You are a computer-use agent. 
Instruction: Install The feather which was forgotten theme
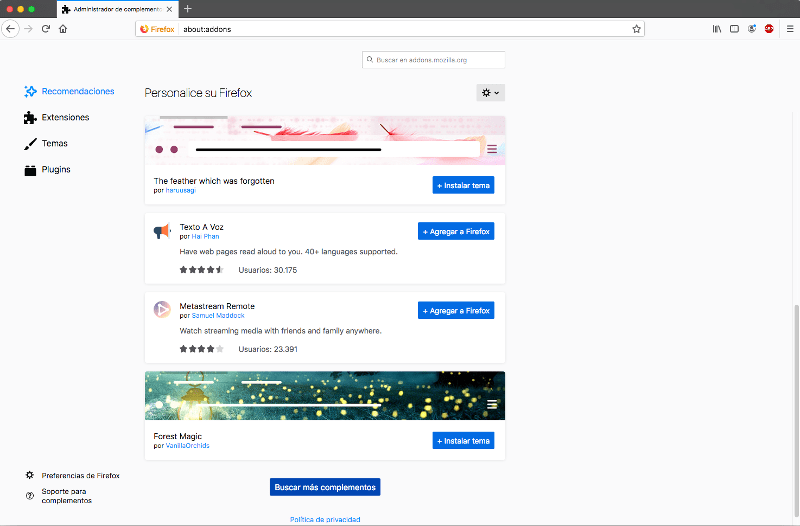click(x=463, y=185)
